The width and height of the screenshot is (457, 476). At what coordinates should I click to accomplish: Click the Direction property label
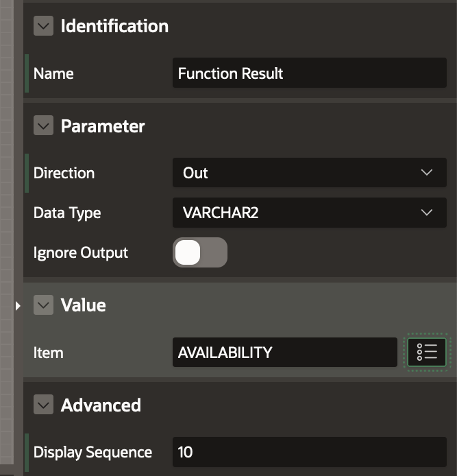tap(64, 173)
